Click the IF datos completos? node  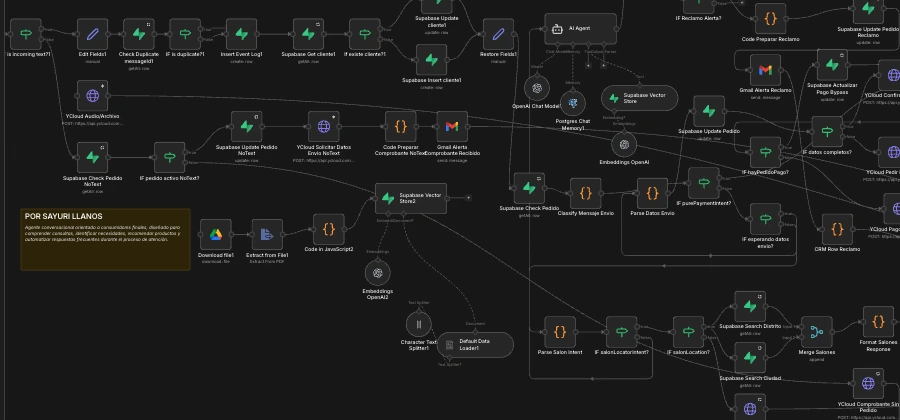[827, 132]
